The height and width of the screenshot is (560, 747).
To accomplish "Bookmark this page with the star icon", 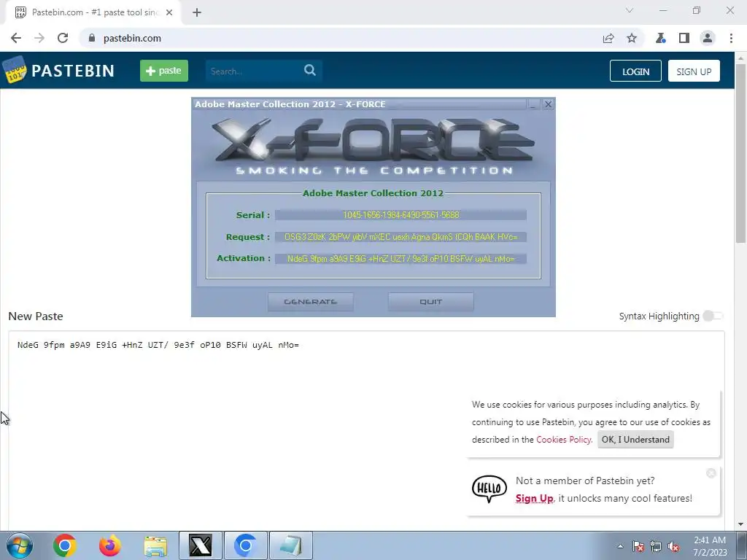I will (x=632, y=38).
